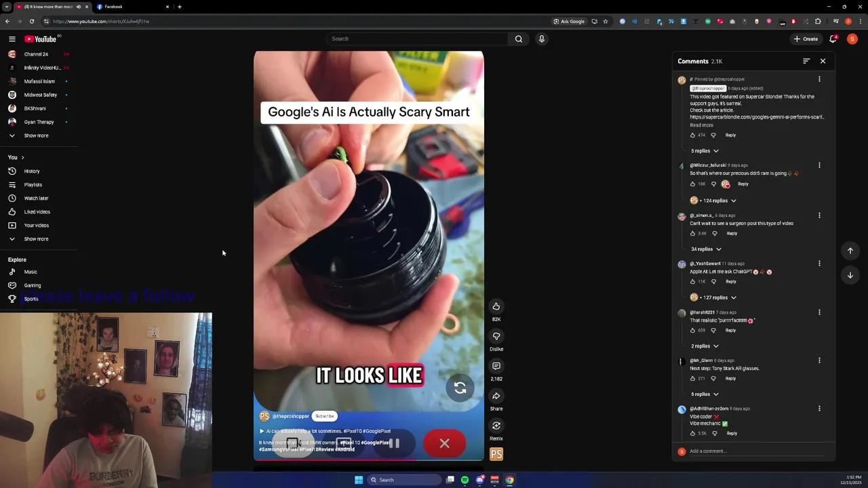The width and height of the screenshot is (868, 488).
Task: Click the YouTube logo home link
Action: (41, 39)
